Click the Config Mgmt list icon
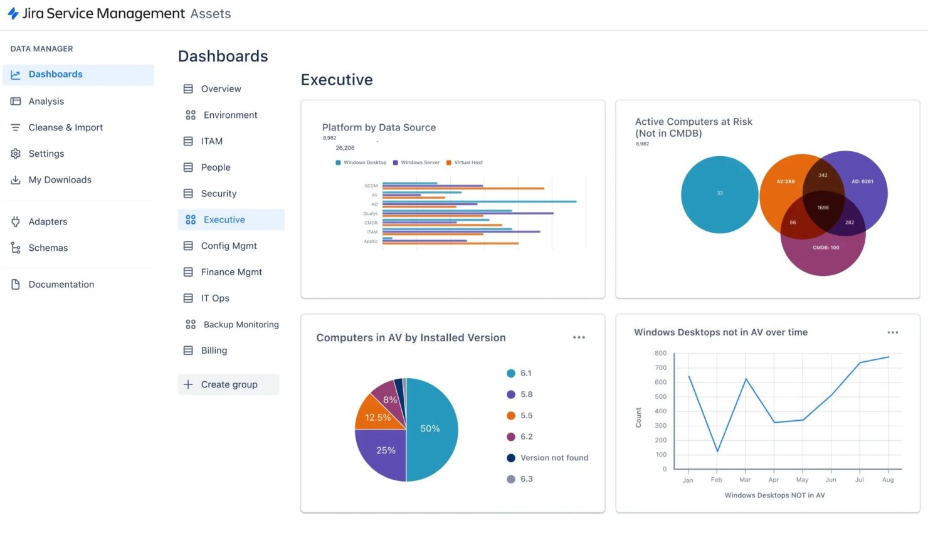 click(x=188, y=246)
